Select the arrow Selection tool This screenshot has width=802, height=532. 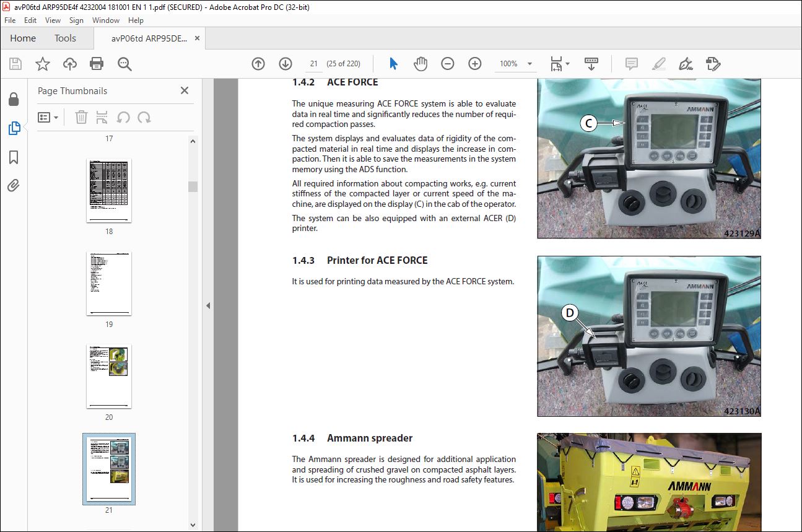[393, 64]
